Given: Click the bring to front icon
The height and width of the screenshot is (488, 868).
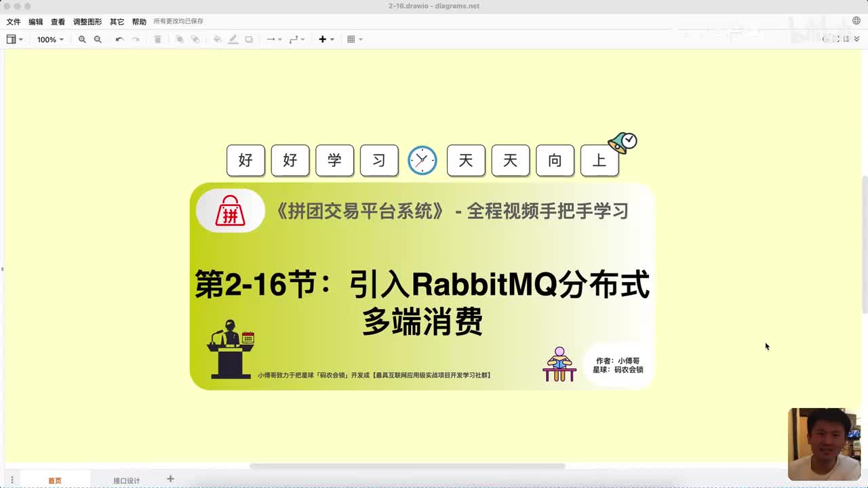Looking at the screenshot, I should pos(180,39).
